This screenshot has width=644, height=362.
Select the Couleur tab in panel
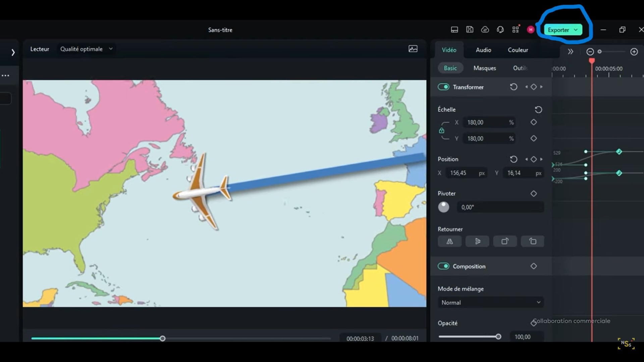click(x=518, y=50)
